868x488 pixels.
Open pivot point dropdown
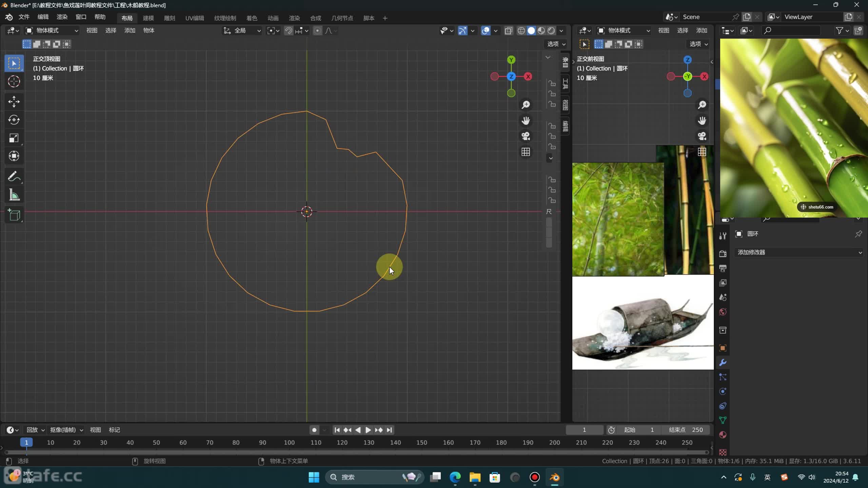point(273,30)
